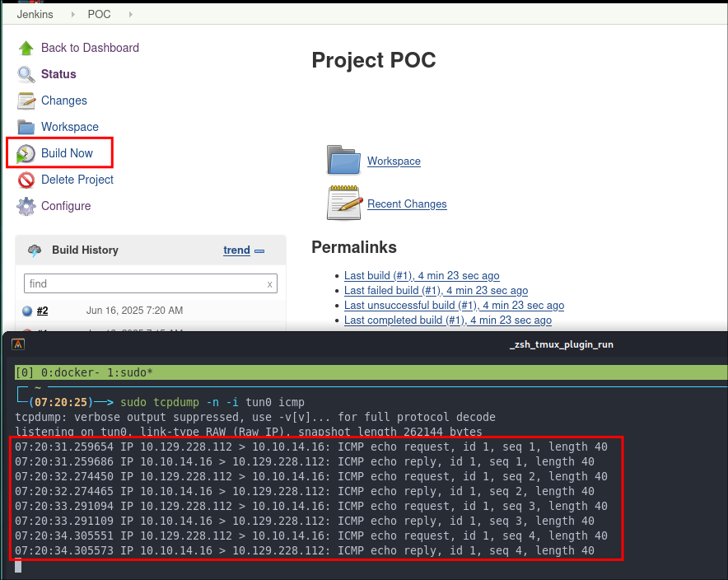Expand the dropdown arrow after Jenkins breadcrumb
The height and width of the screenshot is (580, 728).
pyautogui.click(x=73, y=14)
